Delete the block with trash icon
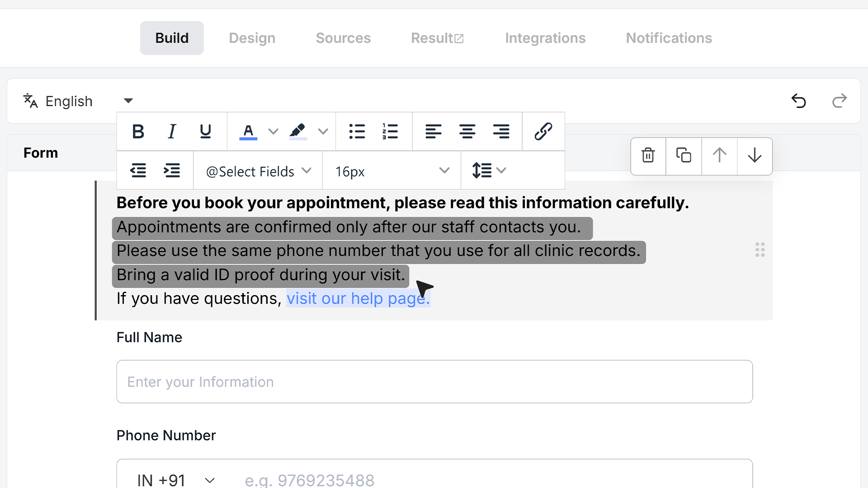The image size is (868, 488). point(648,155)
